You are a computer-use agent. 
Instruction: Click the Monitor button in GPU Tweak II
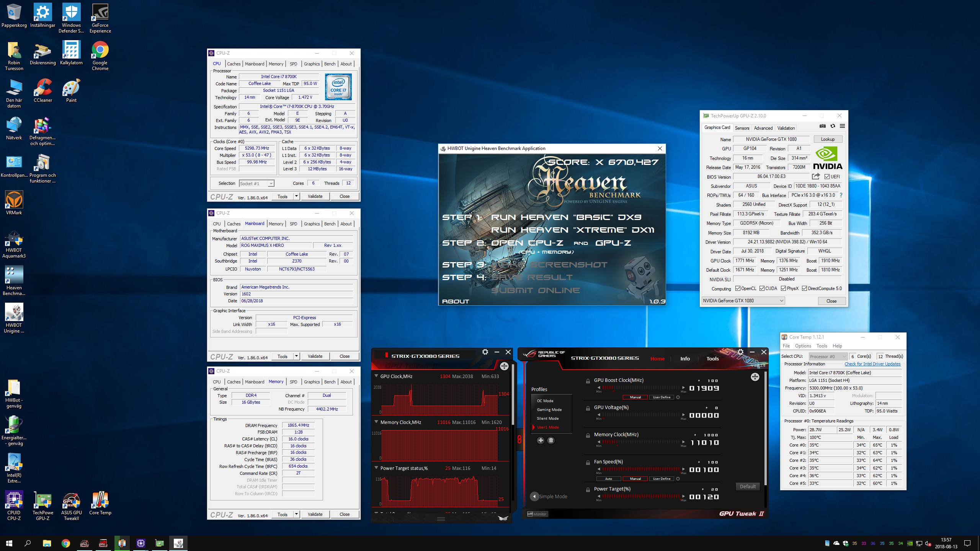pos(537,514)
